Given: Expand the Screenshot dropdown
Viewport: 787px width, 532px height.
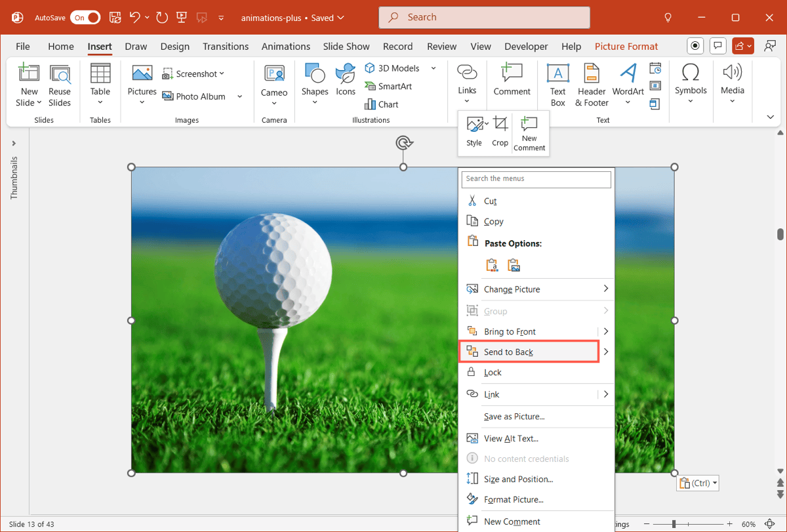Looking at the screenshot, I should (x=222, y=73).
